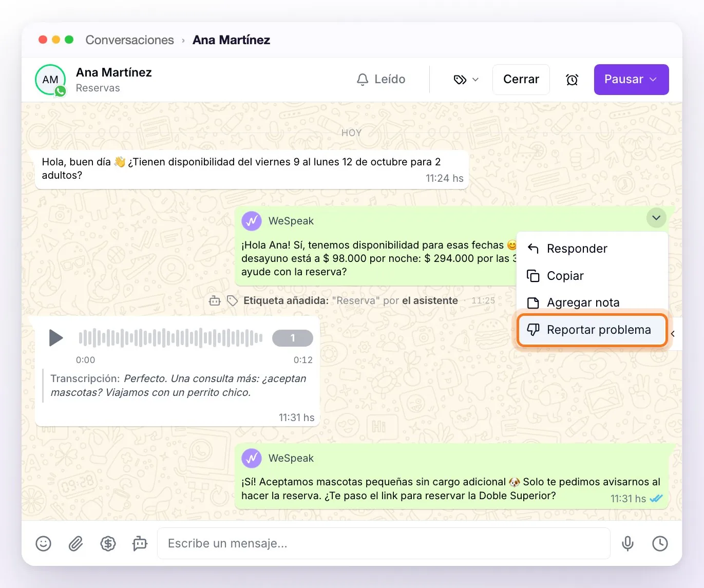Click the Escribe un mensaje input field
704x588 pixels.
(384, 543)
